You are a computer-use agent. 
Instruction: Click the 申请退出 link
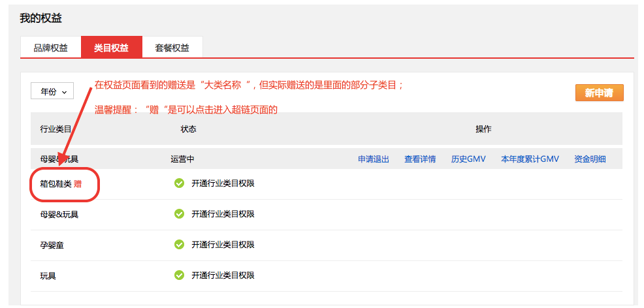point(374,159)
